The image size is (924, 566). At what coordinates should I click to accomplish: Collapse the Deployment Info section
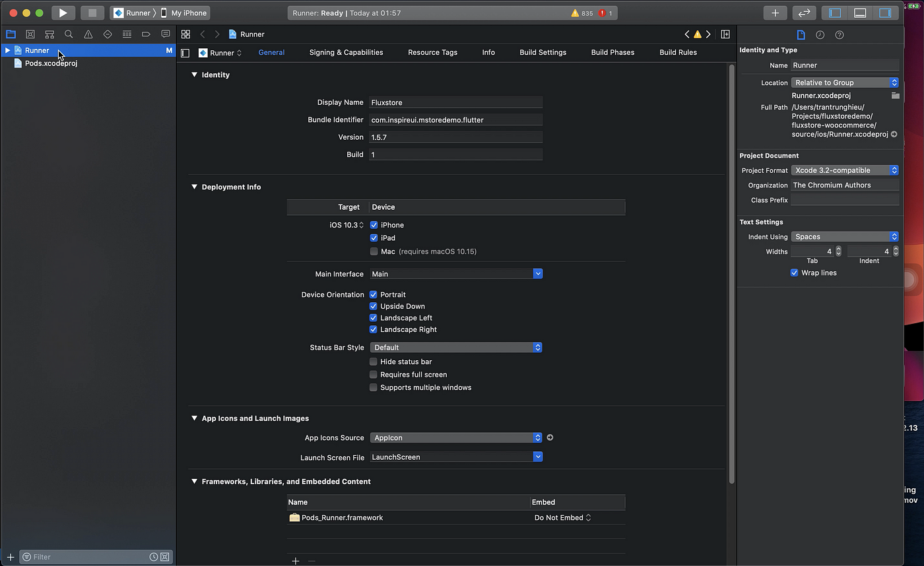pyautogui.click(x=194, y=187)
